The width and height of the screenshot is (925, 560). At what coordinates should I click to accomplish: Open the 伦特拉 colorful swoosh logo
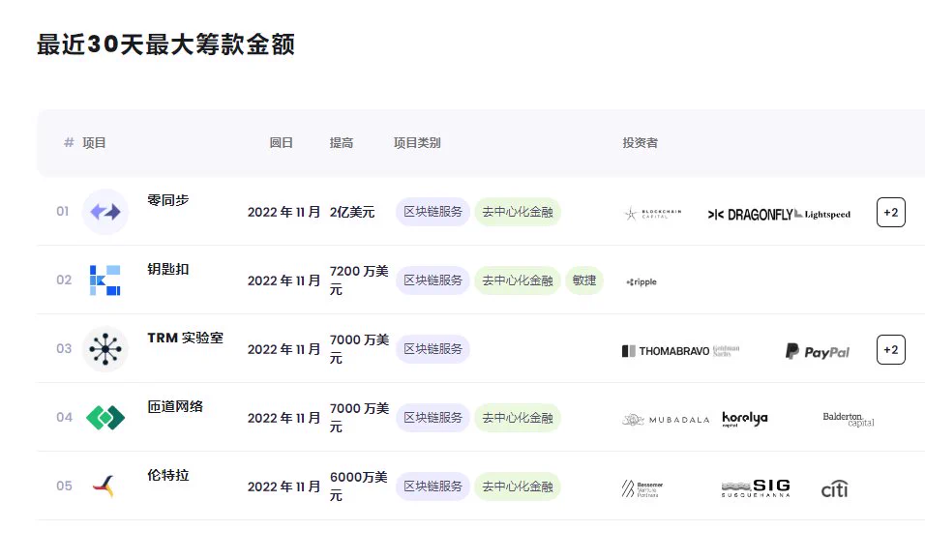[x=104, y=486]
